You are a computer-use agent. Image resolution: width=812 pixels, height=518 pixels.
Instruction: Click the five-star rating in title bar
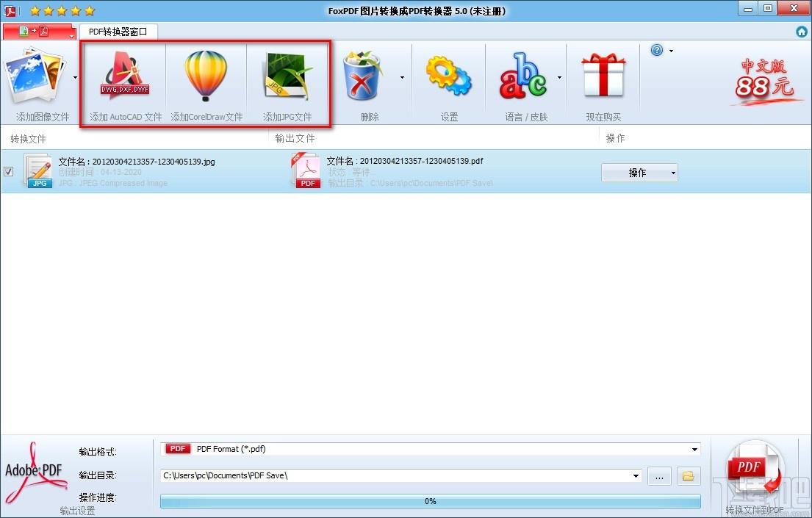pyautogui.click(x=62, y=11)
